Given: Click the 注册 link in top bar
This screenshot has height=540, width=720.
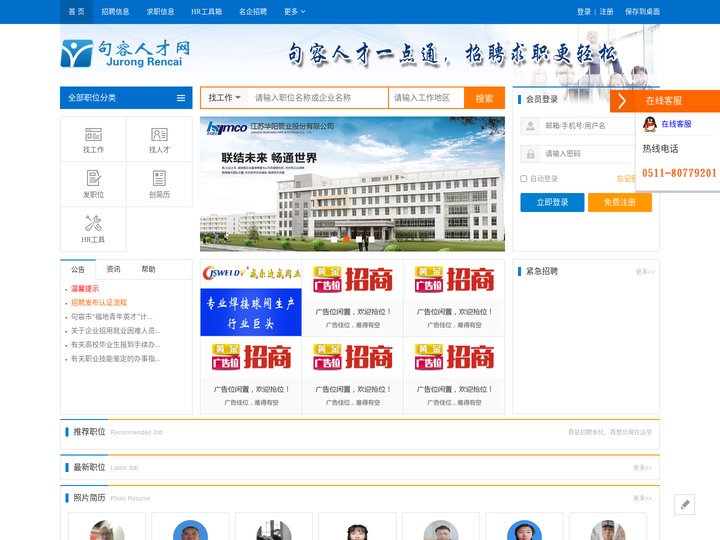Looking at the screenshot, I should point(606,11).
